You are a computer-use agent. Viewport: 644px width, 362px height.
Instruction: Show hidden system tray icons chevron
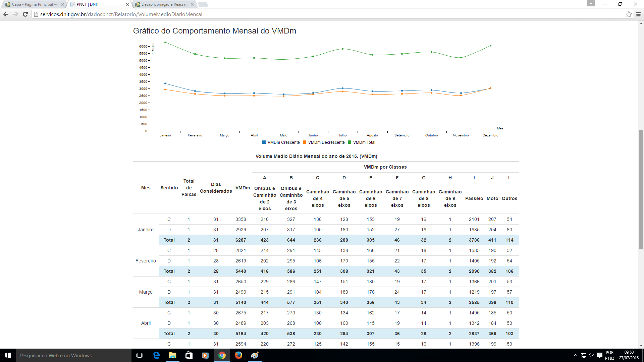pos(575,355)
